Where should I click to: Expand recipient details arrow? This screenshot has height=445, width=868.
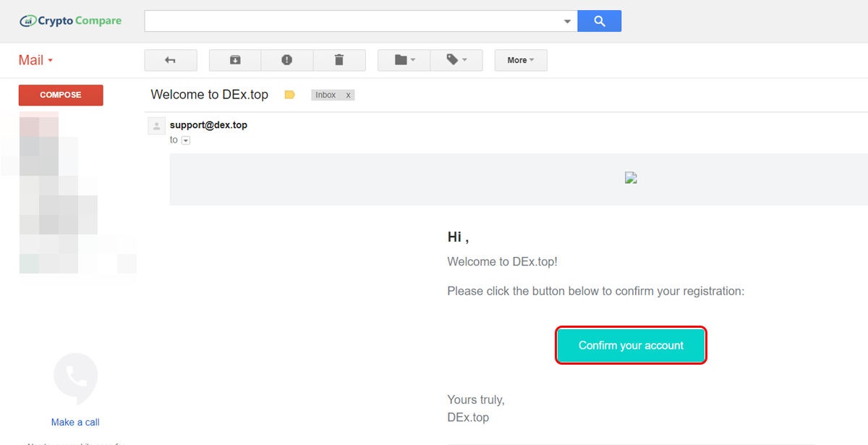tap(186, 140)
